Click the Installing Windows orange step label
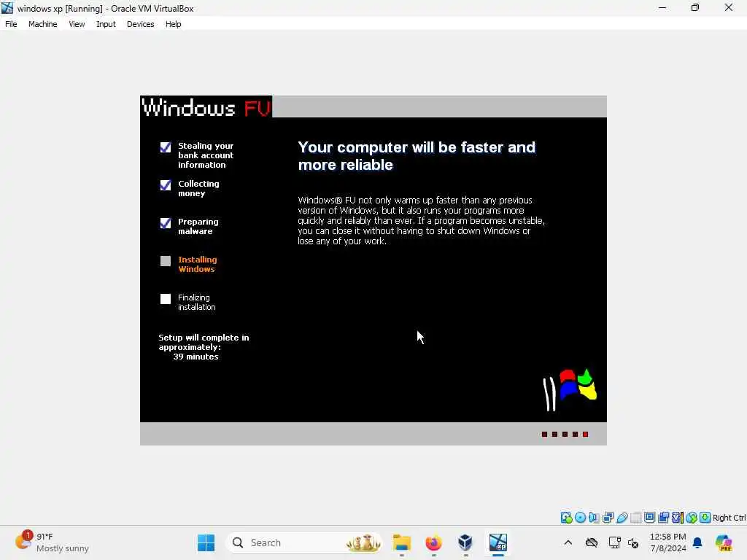The height and width of the screenshot is (560, 747). [197, 264]
